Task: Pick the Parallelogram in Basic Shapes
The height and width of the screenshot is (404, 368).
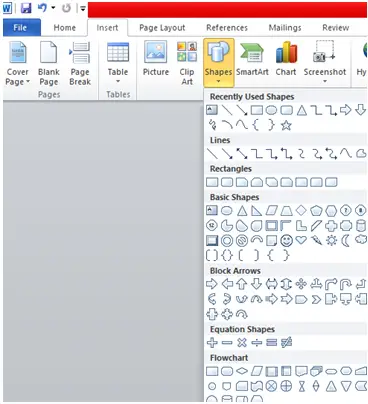Action: 271,211
